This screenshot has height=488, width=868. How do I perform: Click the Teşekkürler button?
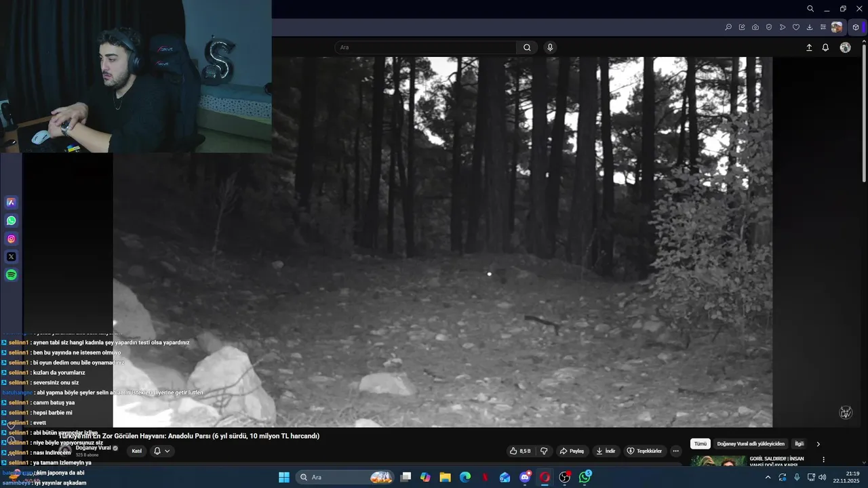pyautogui.click(x=644, y=451)
